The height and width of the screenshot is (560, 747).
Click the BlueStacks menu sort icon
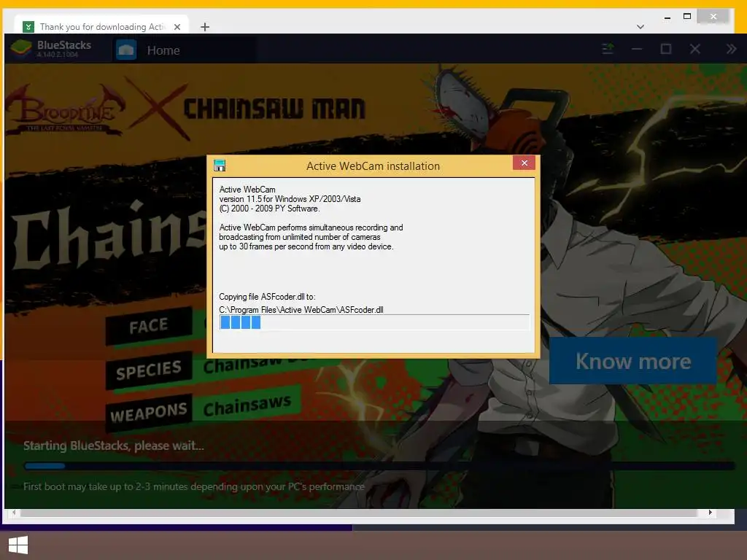click(608, 49)
